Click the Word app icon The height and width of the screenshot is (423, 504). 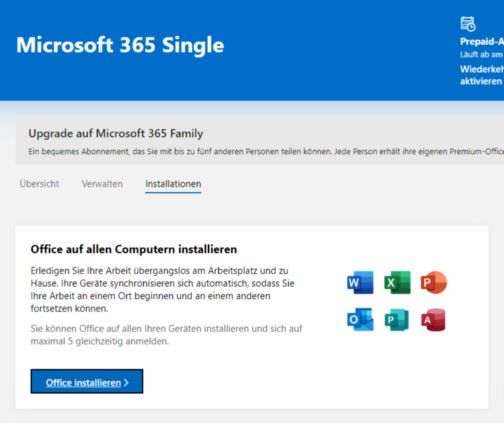point(360,282)
